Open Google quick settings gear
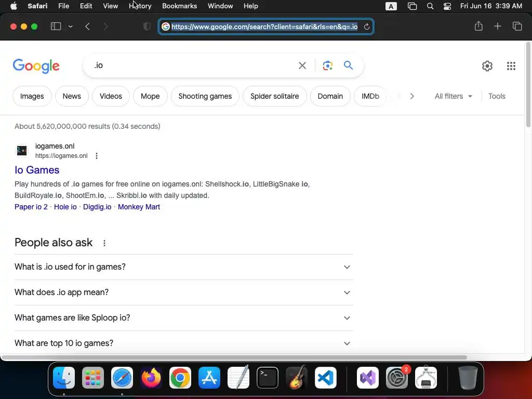Image resolution: width=532 pixels, height=399 pixels. [x=487, y=66]
